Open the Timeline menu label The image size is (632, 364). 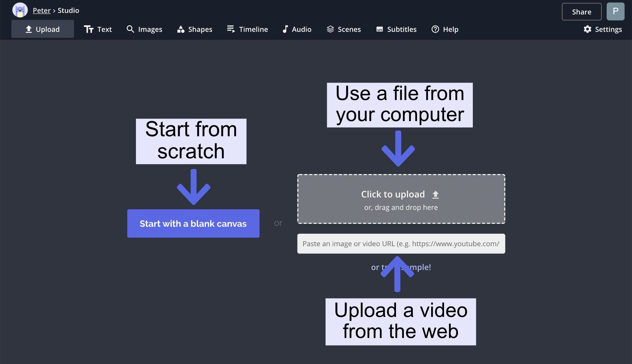[253, 29]
